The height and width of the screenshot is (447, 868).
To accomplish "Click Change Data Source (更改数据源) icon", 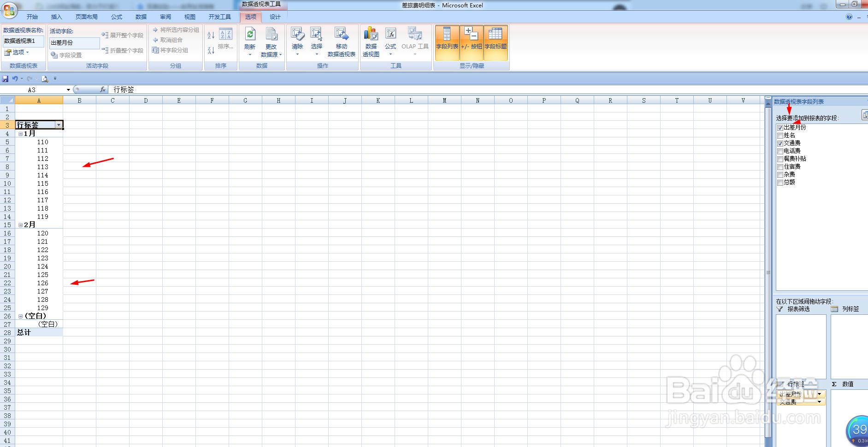I will (x=272, y=34).
